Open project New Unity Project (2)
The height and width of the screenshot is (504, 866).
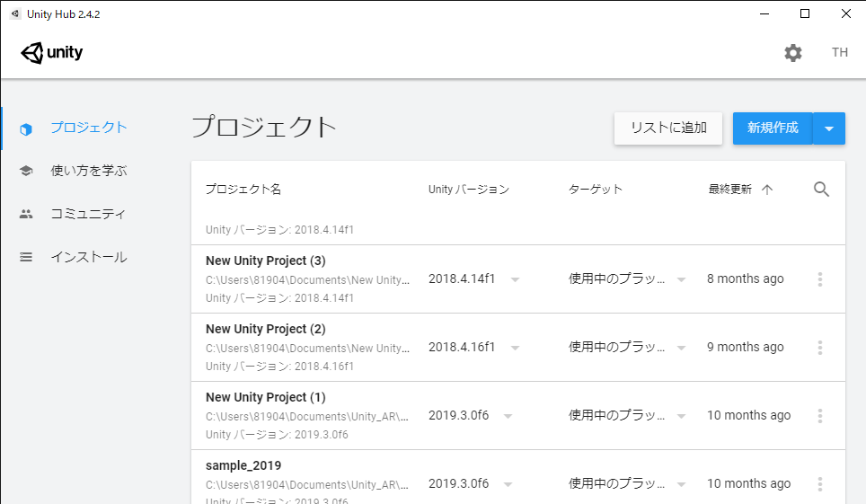coord(266,330)
